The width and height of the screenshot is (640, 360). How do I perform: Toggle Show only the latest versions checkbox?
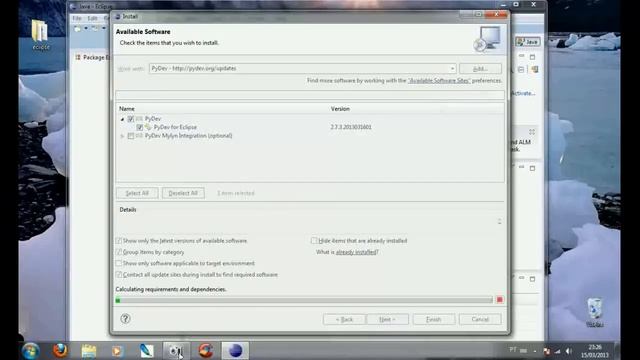pyautogui.click(x=119, y=241)
